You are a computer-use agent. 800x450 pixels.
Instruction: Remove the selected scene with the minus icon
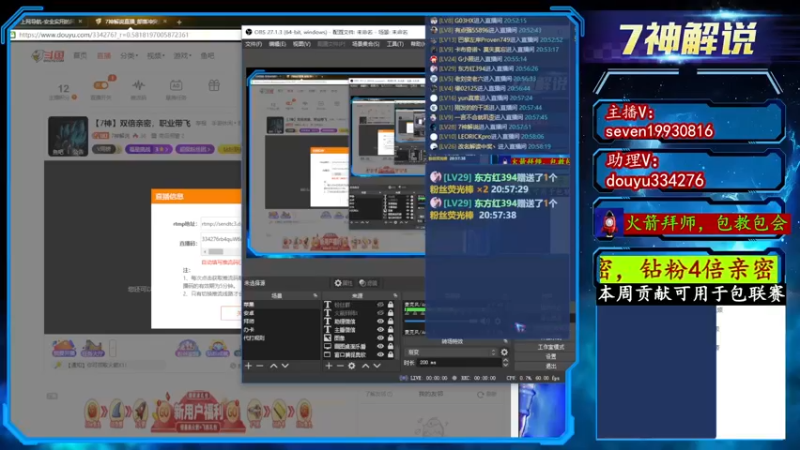pos(260,366)
